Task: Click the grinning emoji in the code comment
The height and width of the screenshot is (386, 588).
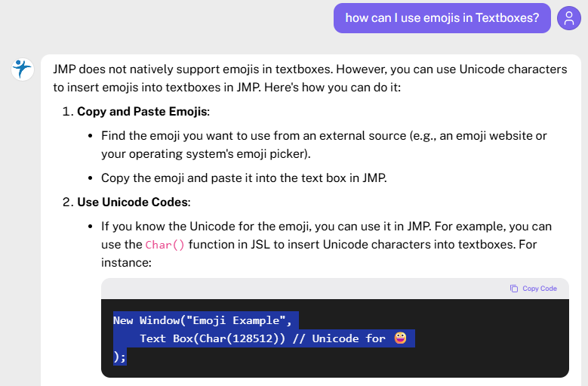Action: (400, 338)
